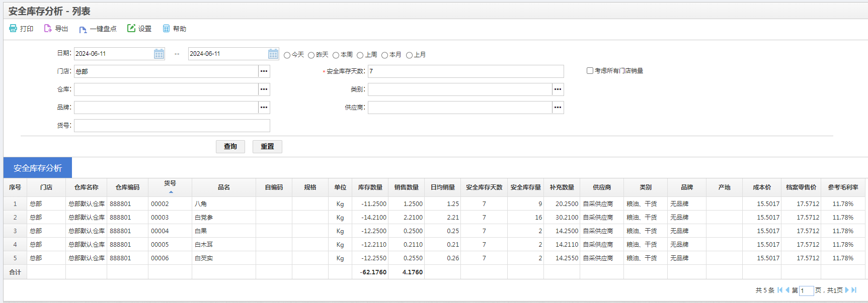
Task: Sort by 日均销量 column header
Action: [x=443, y=187]
